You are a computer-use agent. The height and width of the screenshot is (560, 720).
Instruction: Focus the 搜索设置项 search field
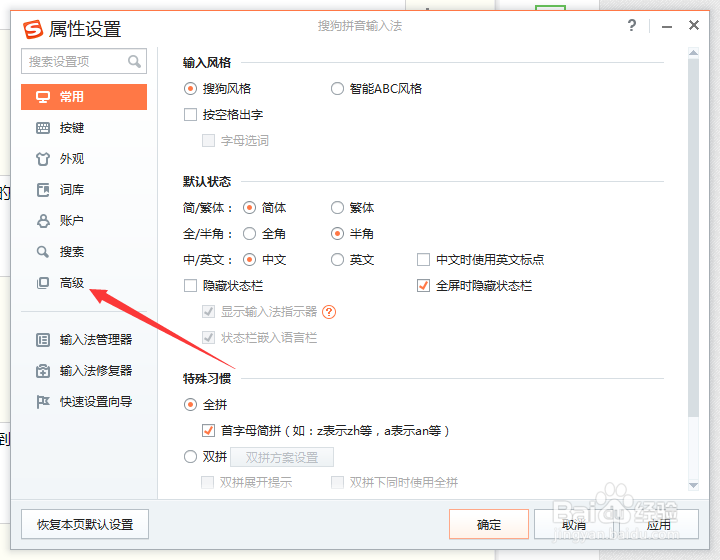(x=84, y=61)
